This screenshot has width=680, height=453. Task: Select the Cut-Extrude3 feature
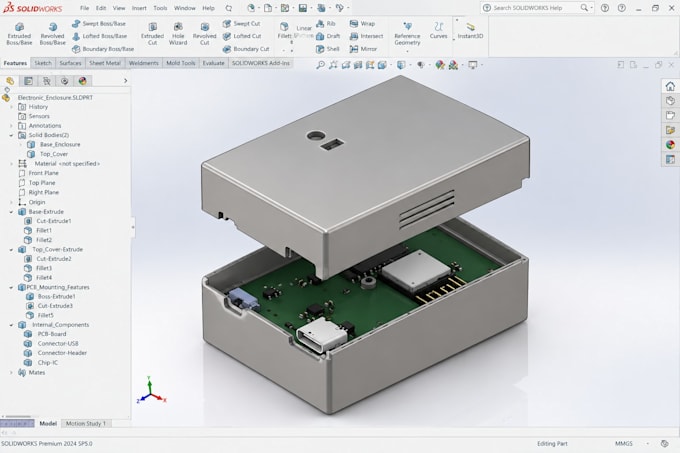(49, 306)
